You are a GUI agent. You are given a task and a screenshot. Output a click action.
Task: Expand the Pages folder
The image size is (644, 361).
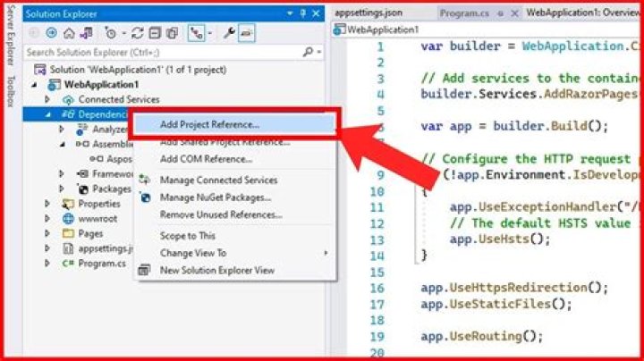click(x=47, y=233)
